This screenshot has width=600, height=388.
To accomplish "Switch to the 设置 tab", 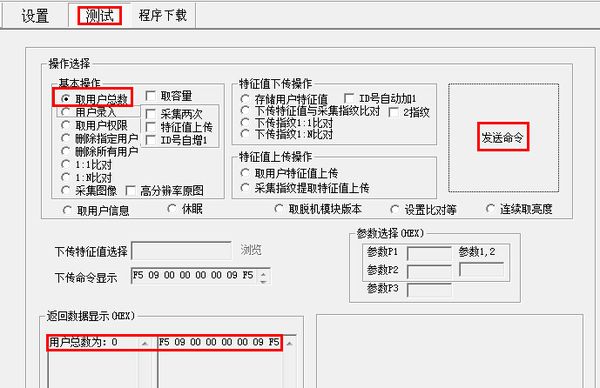I will point(35,16).
